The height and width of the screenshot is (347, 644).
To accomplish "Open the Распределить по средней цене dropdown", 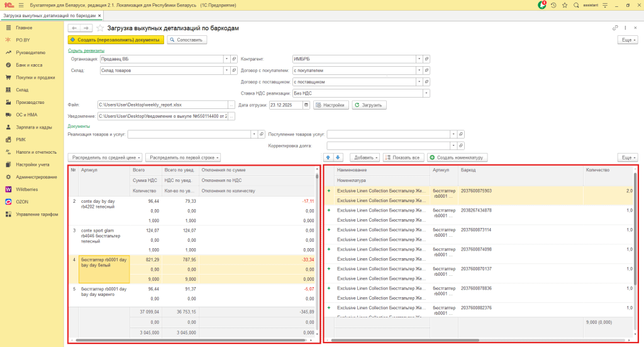I will tap(105, 157).
